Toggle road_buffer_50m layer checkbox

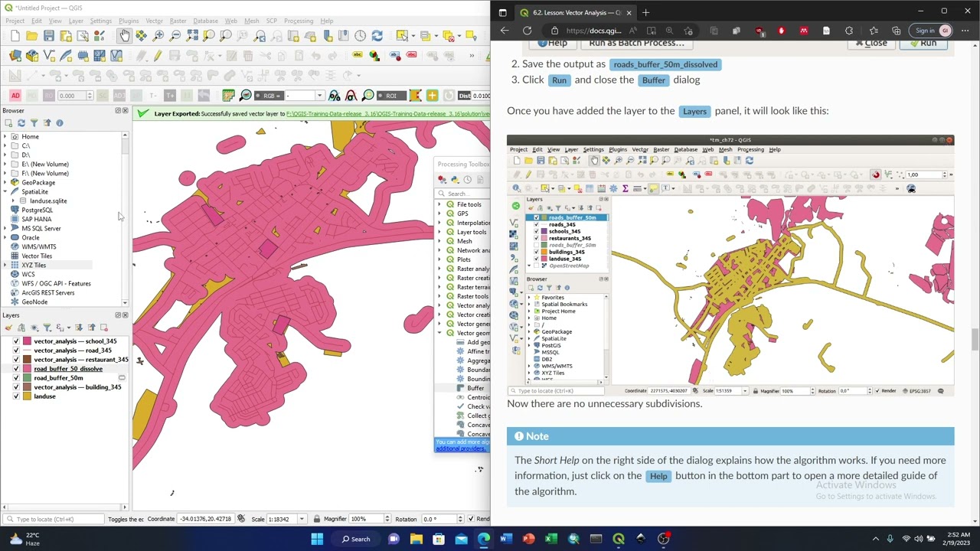16,378
